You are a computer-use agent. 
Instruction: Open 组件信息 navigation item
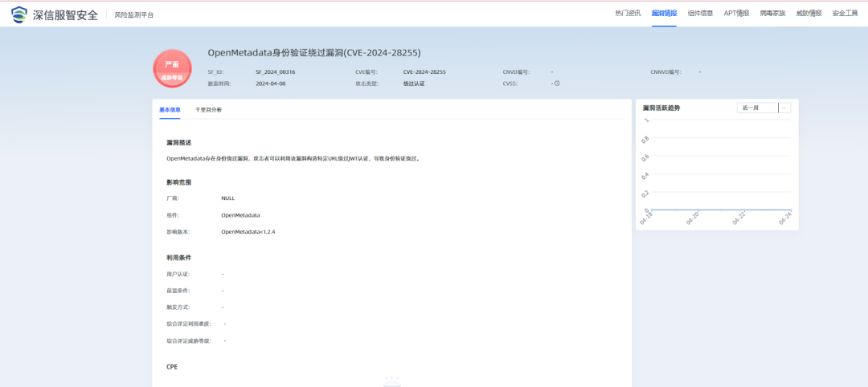point(700,14)
